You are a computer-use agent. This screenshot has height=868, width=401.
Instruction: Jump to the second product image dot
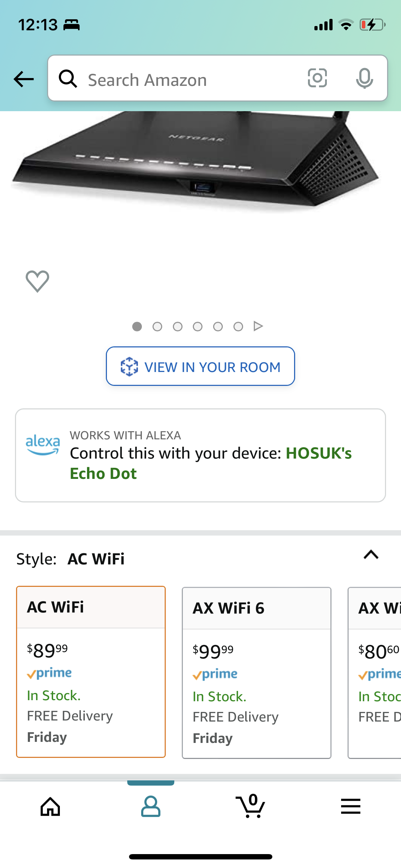click(157, 326)
